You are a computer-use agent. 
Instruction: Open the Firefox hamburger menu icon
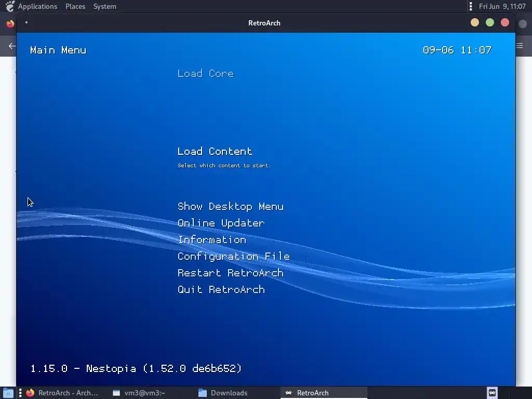coord(520,46)
